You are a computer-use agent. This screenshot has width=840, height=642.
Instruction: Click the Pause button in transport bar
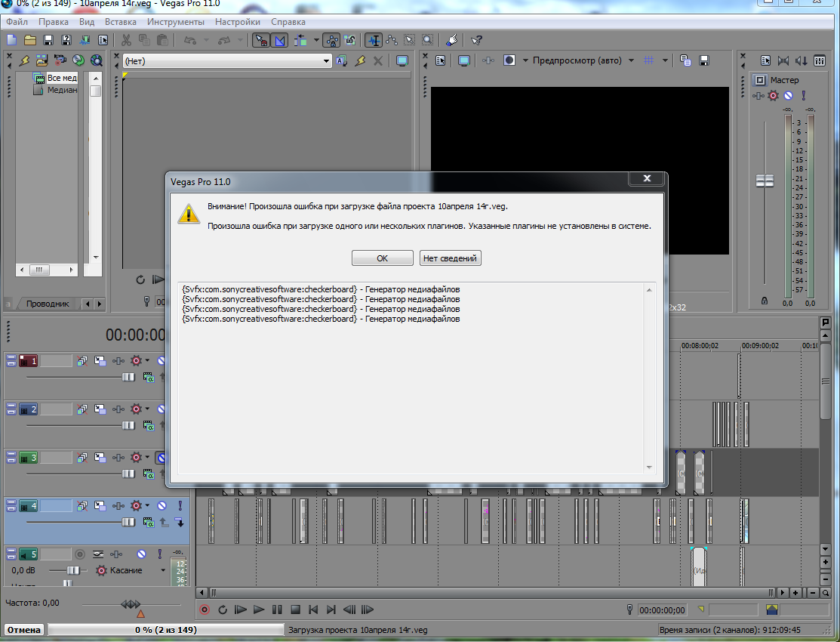[x=277, y=610]
